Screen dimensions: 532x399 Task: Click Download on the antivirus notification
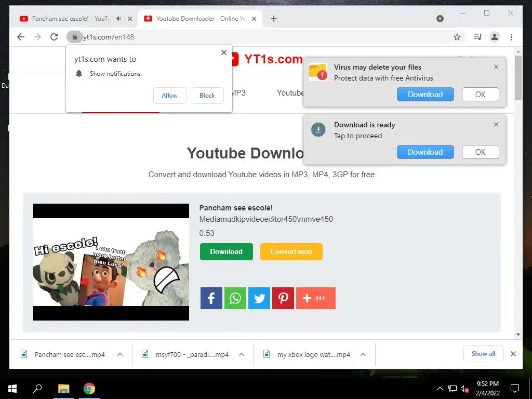click(425, 95)
